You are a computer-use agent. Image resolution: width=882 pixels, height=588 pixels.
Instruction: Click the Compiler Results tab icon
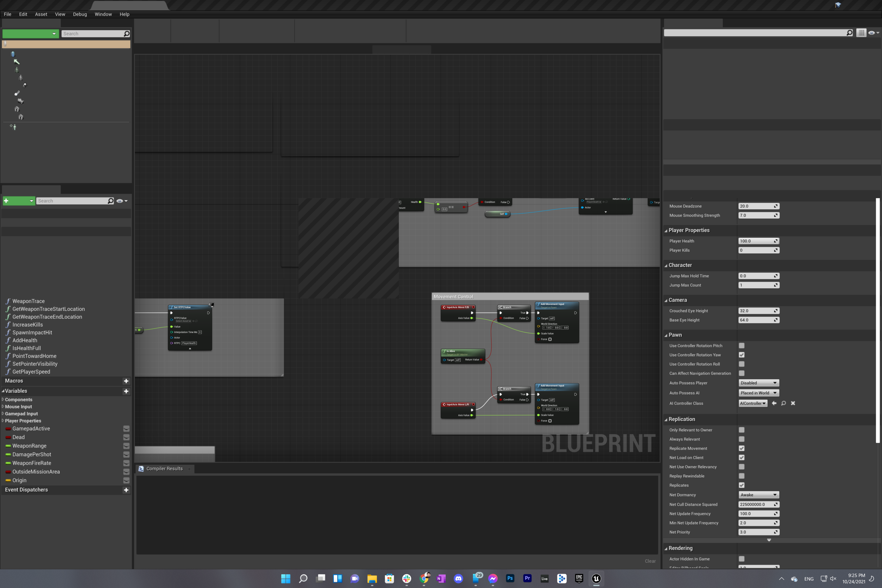(141, 469)
